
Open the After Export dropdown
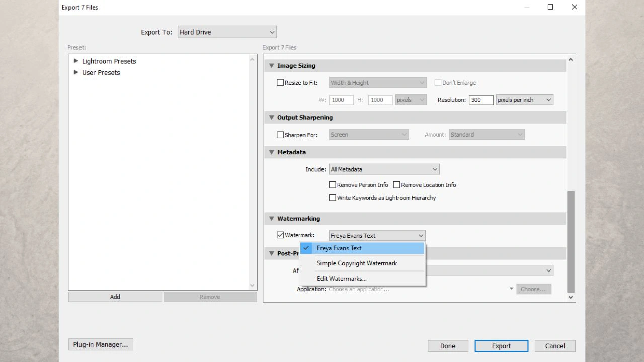pyautogui.click(x=490, y=270)
